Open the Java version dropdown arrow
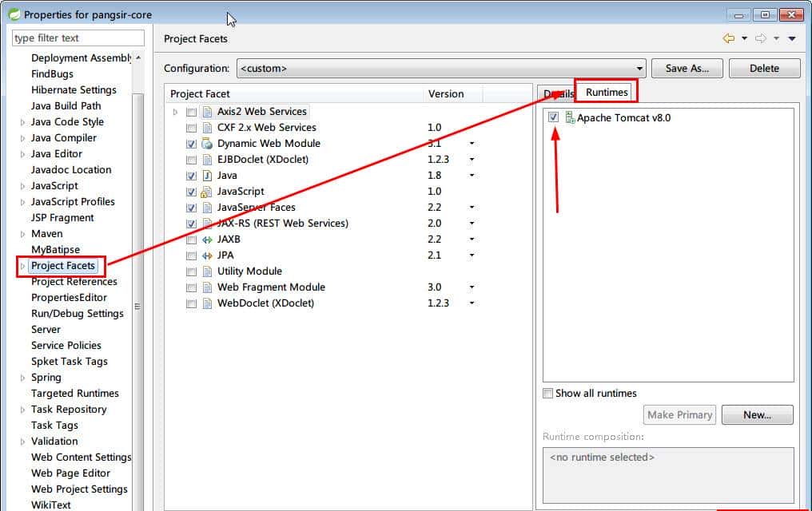 coord(472,176)
